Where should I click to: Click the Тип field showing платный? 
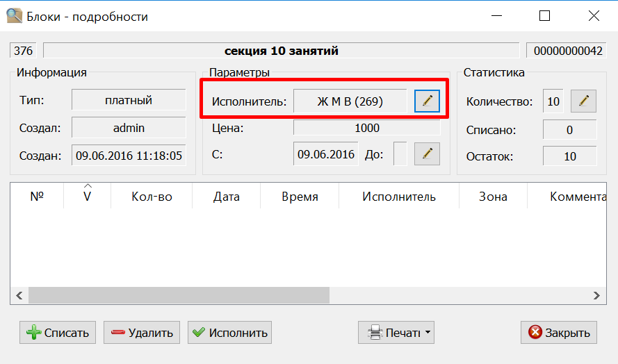click(x=129, y=100)
